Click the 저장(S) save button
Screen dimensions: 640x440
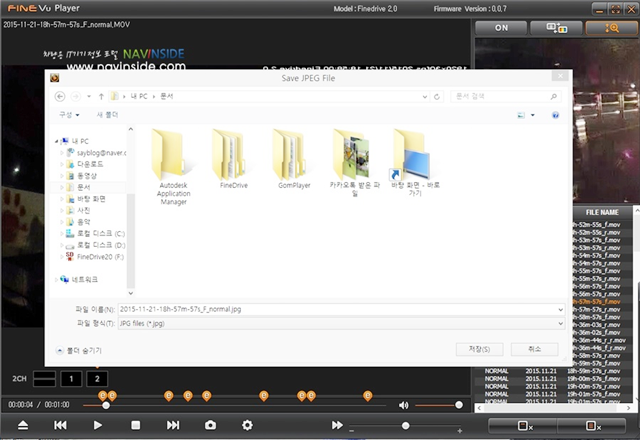pyautogui.click(x=479, y=349)
